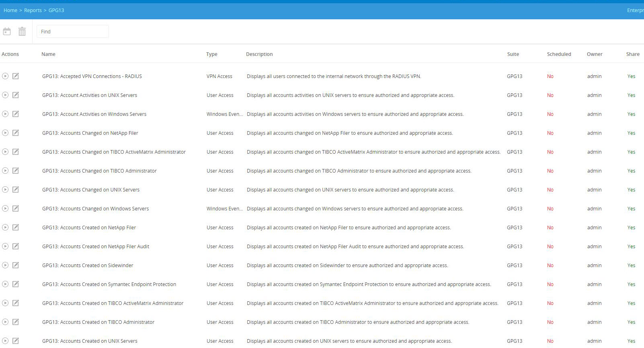The image size is (644, 348).
Task: Select 'GPG13: Account Activities on Windows Servers' name
Action: tap(94, 114)
